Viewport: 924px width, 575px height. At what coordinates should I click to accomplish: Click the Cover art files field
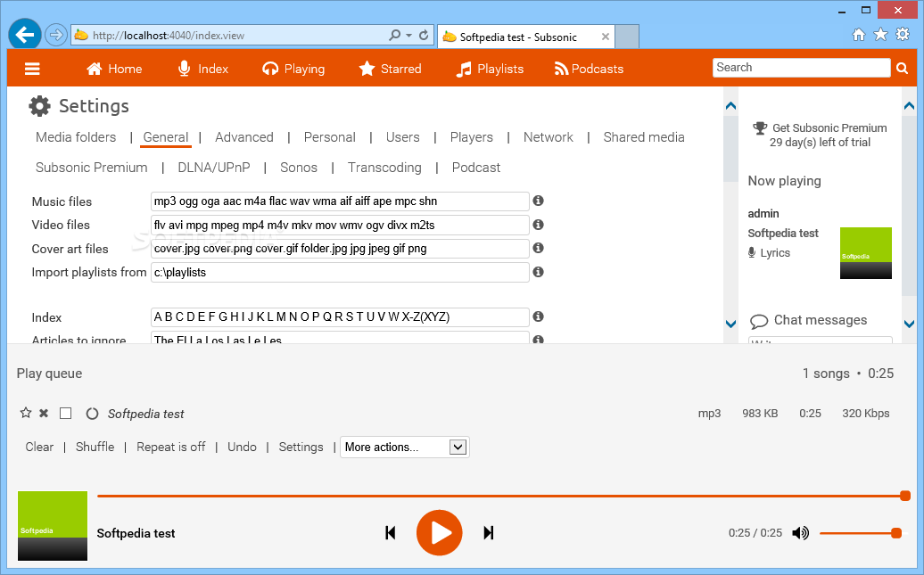click(x=340, y=249)
